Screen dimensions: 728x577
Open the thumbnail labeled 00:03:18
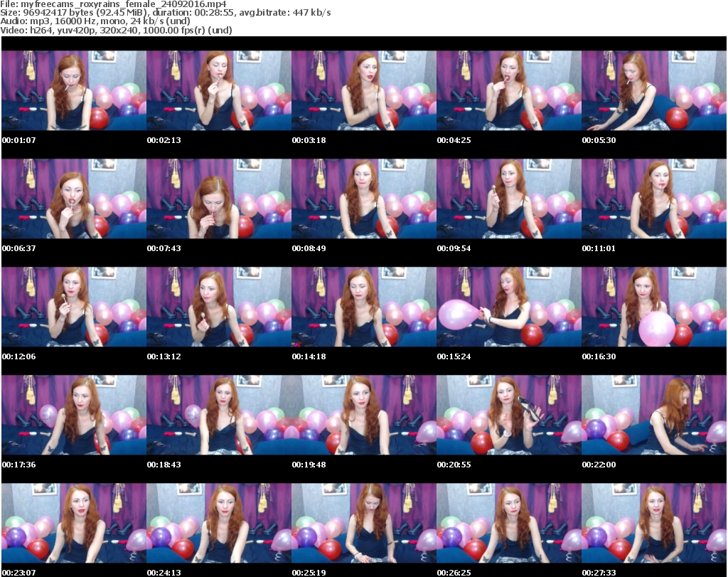click(x=363, y=90)
